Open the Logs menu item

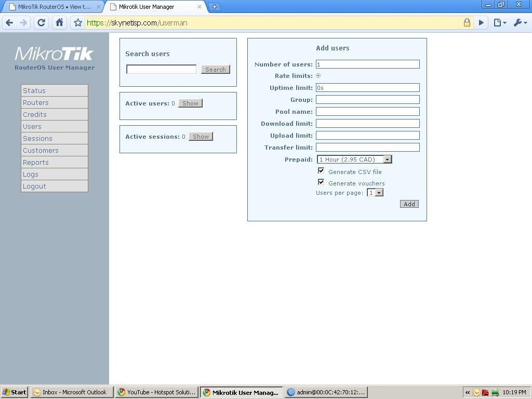click(x=55, y=174)
